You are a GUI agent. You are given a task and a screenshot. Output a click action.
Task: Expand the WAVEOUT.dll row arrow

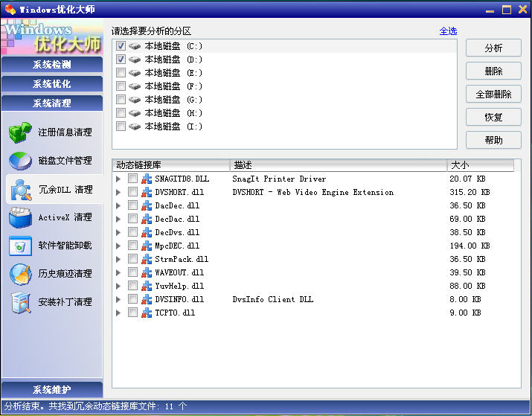click(118, 272)
